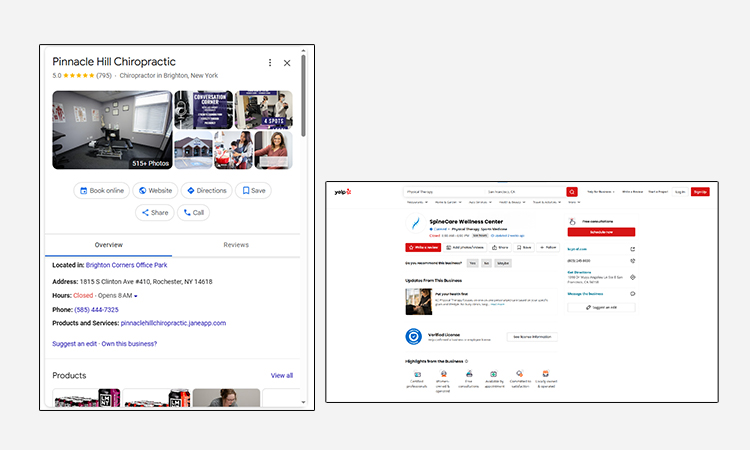
Task: Expand the Home & Garden category dropdown
Action: pos(448,202)
